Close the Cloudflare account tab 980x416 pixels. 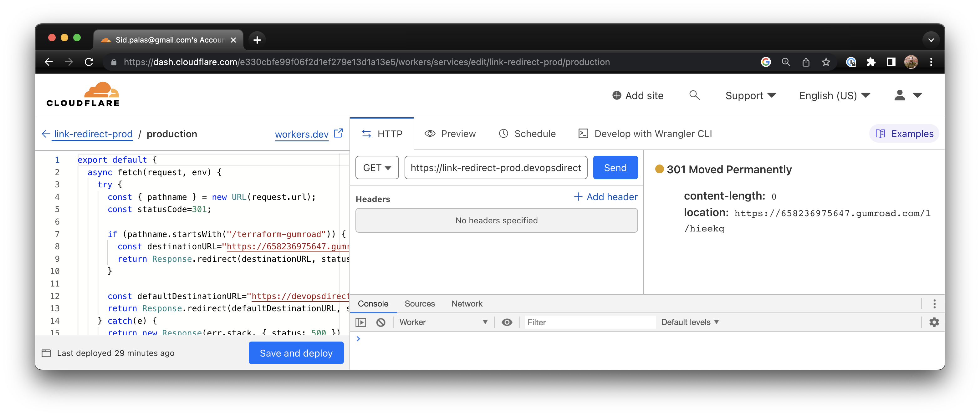coord(234,40)
